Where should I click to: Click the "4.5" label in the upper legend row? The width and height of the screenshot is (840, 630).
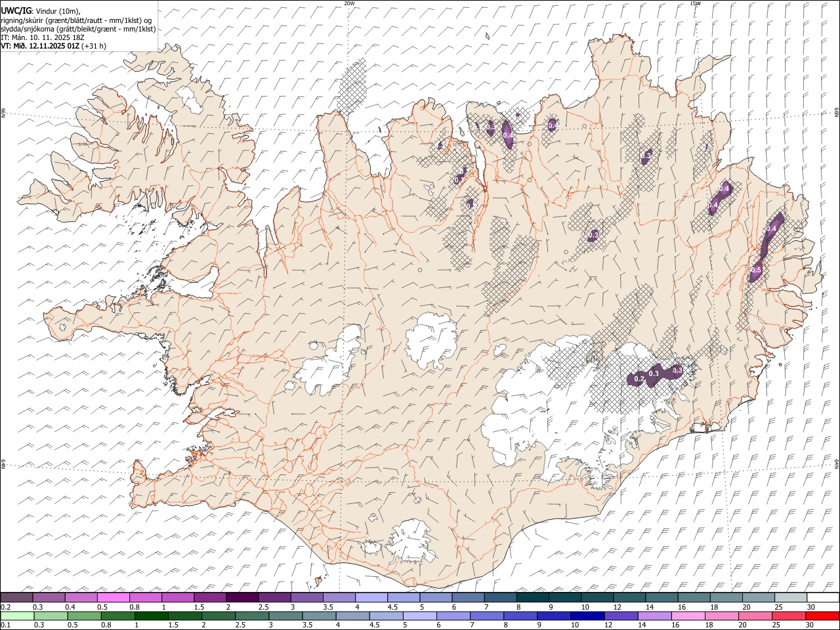point(392,608)
